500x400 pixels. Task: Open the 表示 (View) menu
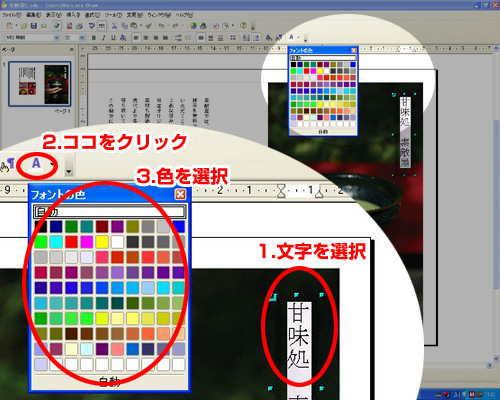click(54, 15)
